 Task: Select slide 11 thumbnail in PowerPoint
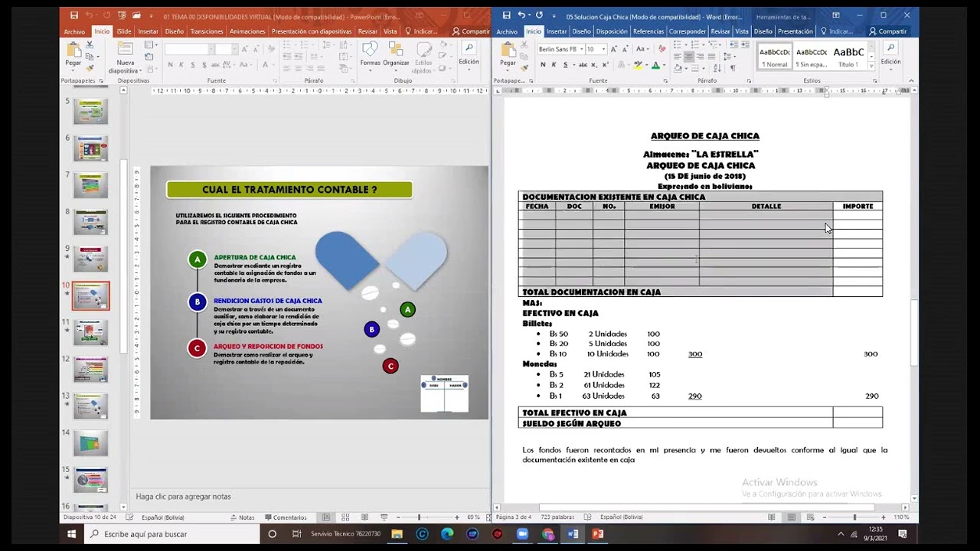90,333
